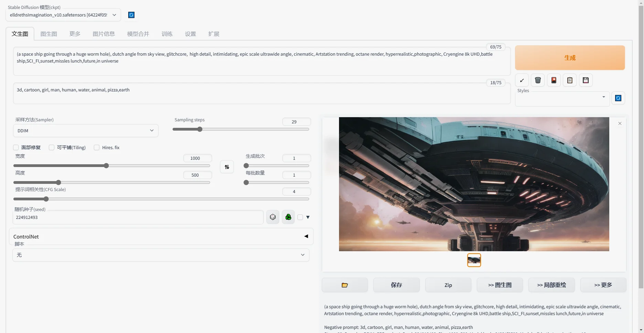The height and width of the screenshot is (333, 644).
Task: Click the seed field showing 224912493
Action: tap(138, 217)
